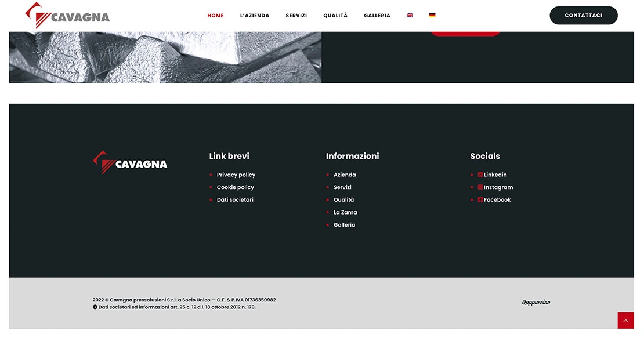Visit the Facebook social link
This screenshot has height=338, width=644.
[497, 200]
